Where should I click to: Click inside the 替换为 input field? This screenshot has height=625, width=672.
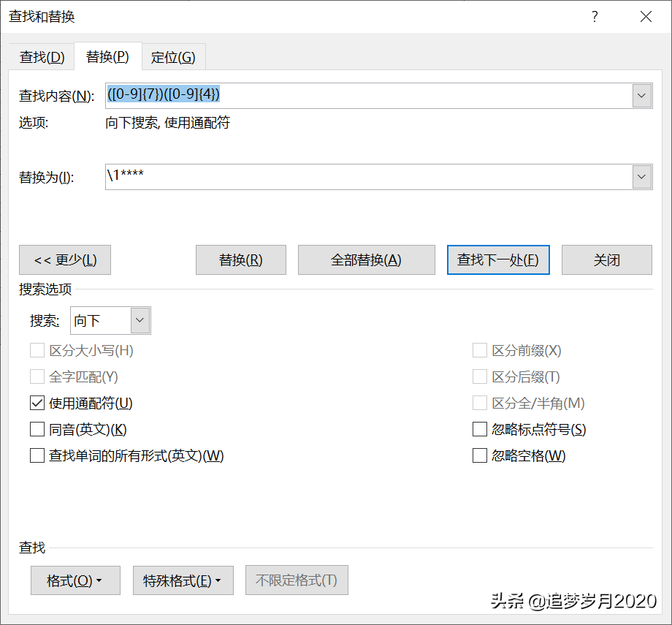pyautogui.click(x=369, y=177)
